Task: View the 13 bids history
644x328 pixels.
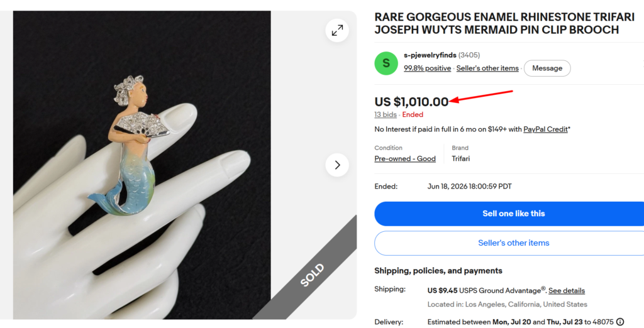Action: [386, 114]
